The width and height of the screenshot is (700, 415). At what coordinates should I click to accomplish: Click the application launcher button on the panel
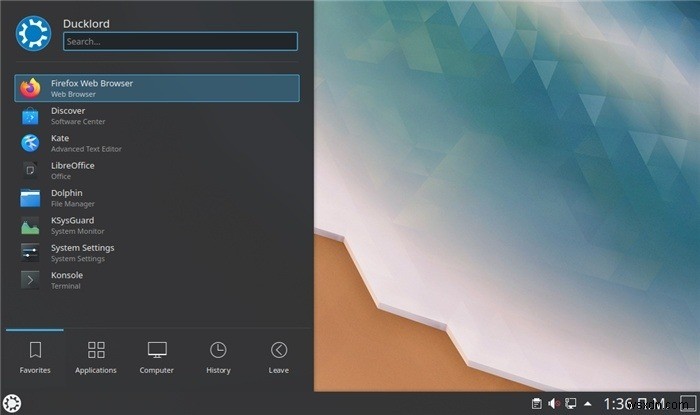coord(12,403)
